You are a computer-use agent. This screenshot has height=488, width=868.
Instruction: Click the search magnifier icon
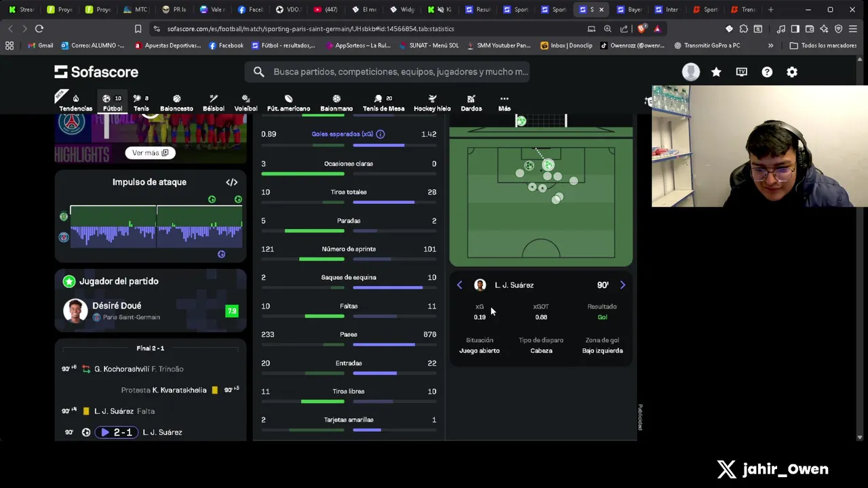point(259,72)
